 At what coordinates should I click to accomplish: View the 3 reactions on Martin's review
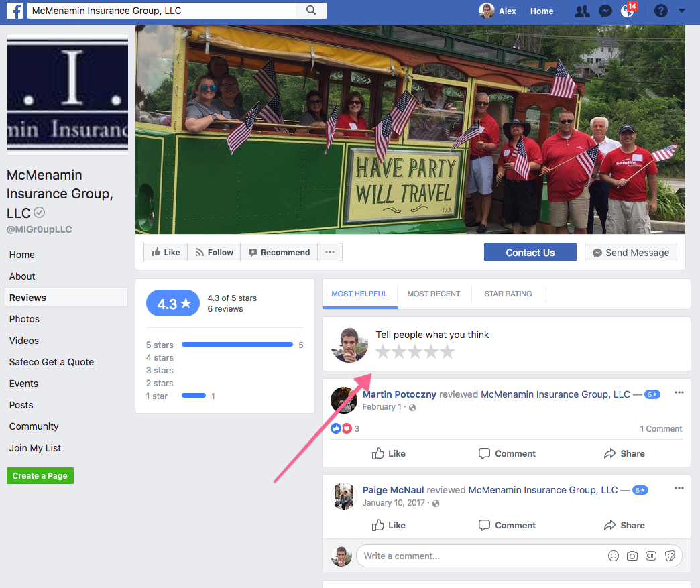[345, 428]
